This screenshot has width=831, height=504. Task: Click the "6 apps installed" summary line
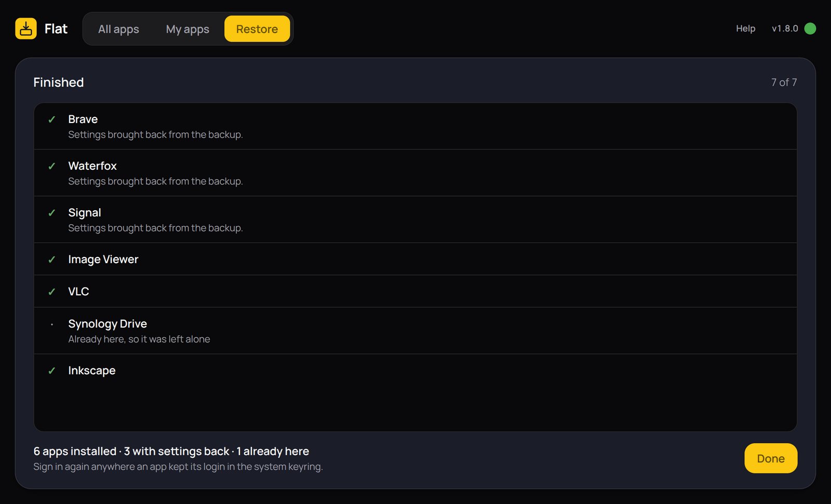171,451
